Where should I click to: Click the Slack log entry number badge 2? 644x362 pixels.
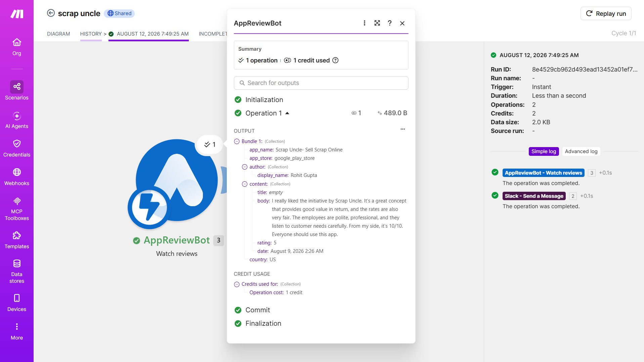click(573, 196)
